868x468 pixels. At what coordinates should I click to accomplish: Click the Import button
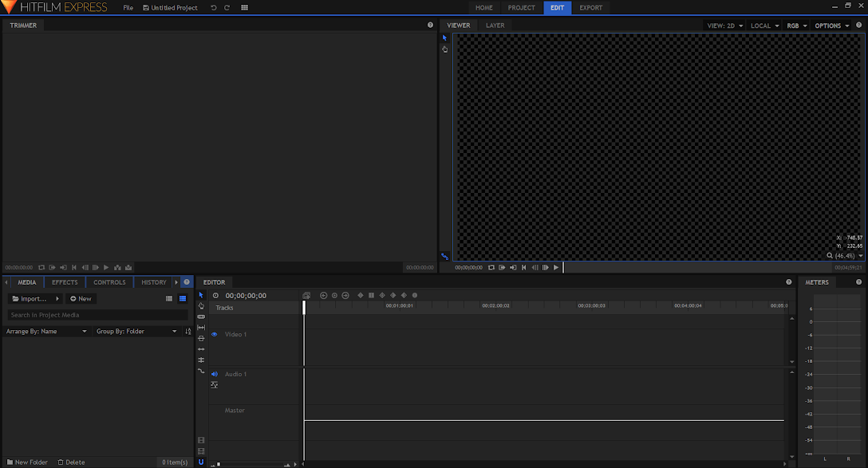pos(30,299)
